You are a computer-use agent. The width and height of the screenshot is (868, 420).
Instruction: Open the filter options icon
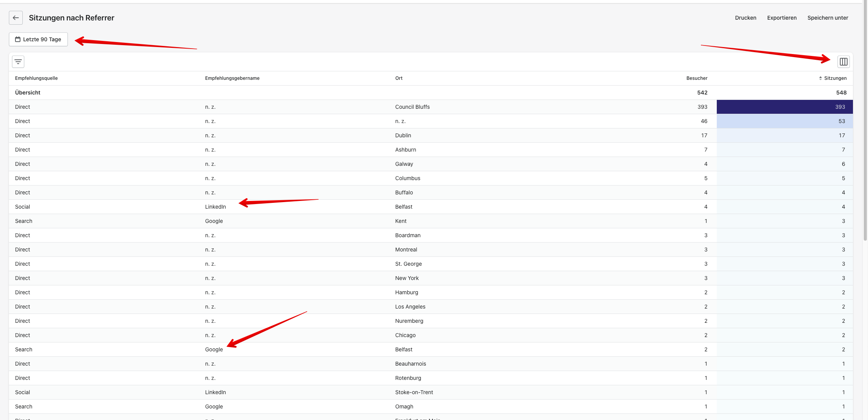[18, 62]
